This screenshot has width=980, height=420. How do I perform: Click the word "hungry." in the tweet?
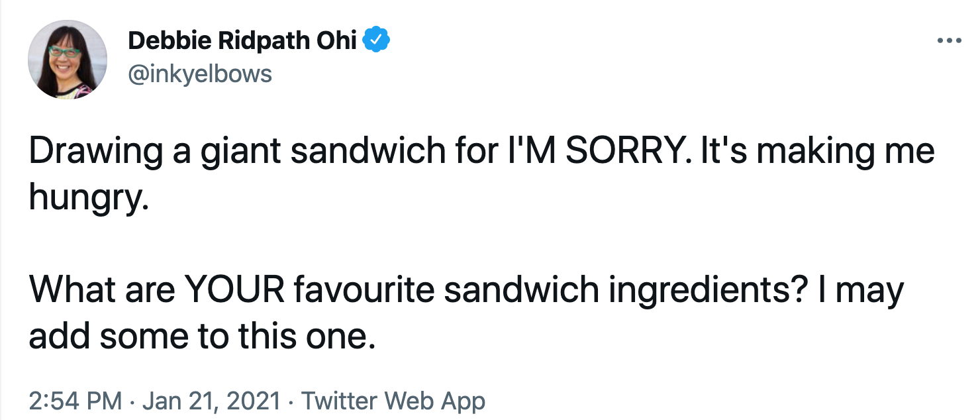88,196
